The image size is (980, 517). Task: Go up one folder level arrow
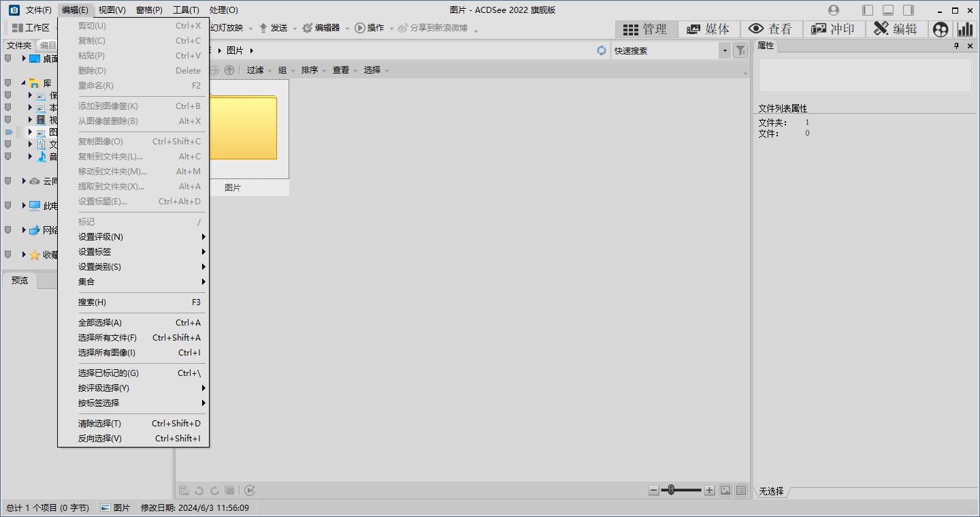pos(229,70)
